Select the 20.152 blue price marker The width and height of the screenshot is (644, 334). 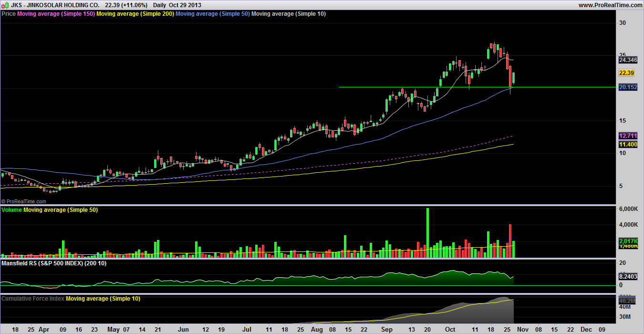click(627, 87)
